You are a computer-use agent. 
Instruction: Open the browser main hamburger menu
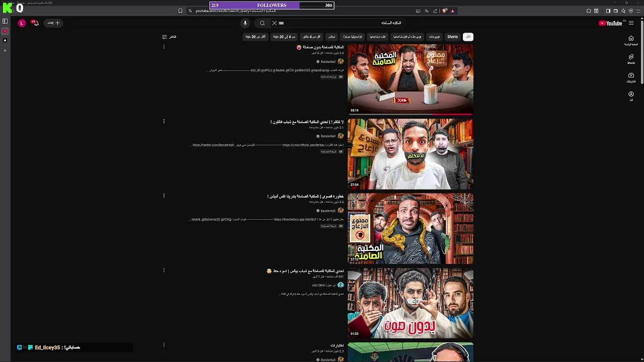[x=638, y=11]
